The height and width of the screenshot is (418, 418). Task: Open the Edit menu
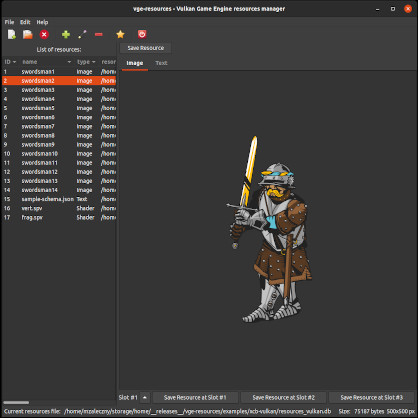25,22
